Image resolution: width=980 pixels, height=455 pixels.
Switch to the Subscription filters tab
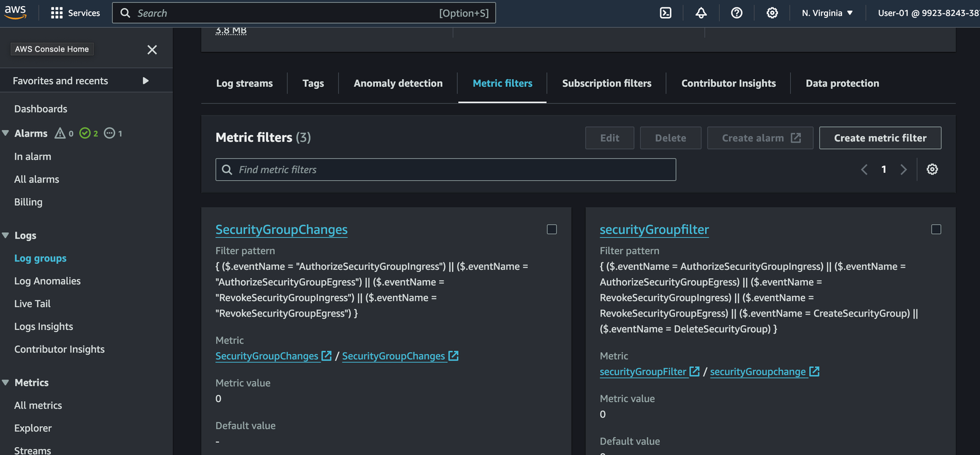(606, 83)
